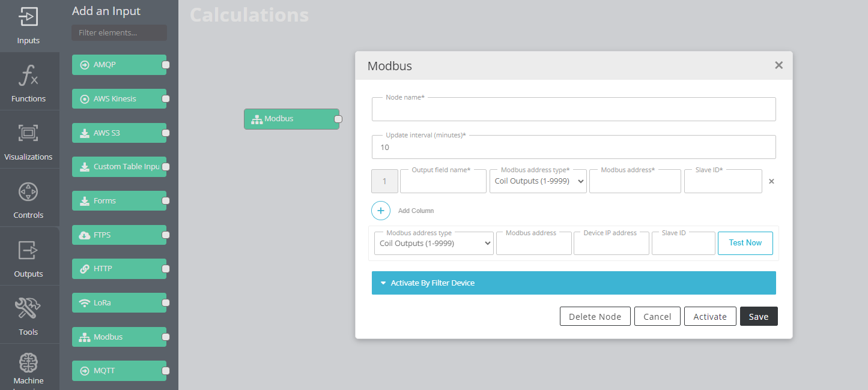Focus the test row Slave ID input
868x390 pixels.
tap(684, 244)
